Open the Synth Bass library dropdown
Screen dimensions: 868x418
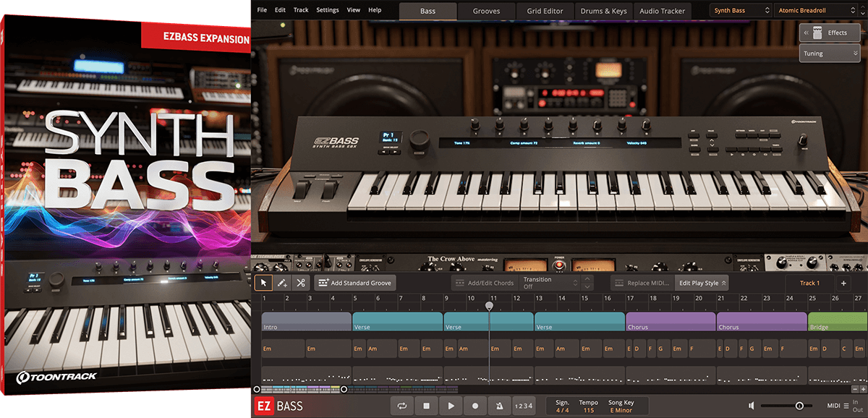pyautogui.click(x=739, y=11)
